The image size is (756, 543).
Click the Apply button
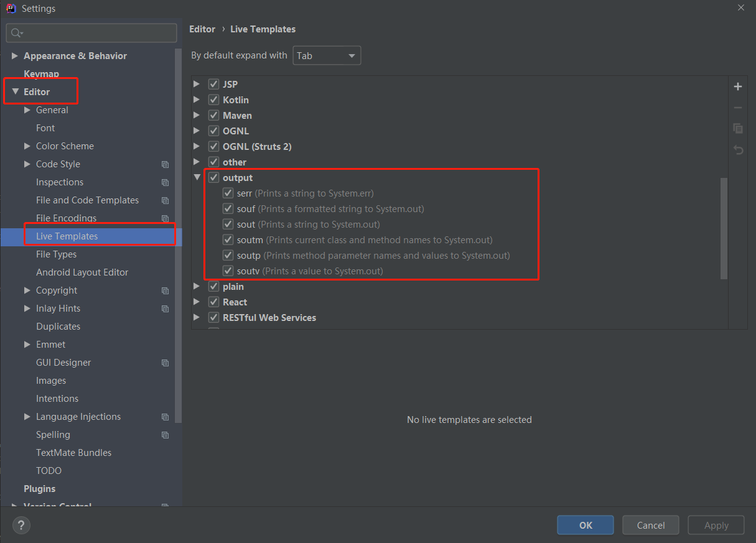pos(716,524)
